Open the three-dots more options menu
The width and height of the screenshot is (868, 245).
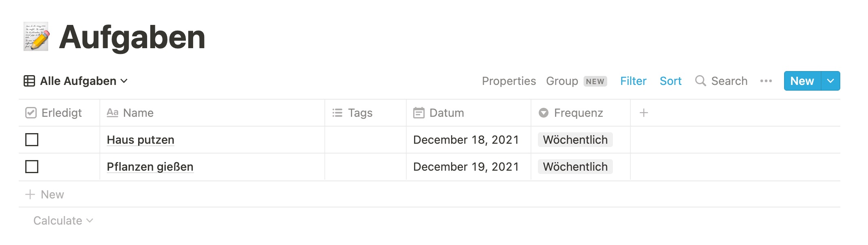tap(766, 81)
